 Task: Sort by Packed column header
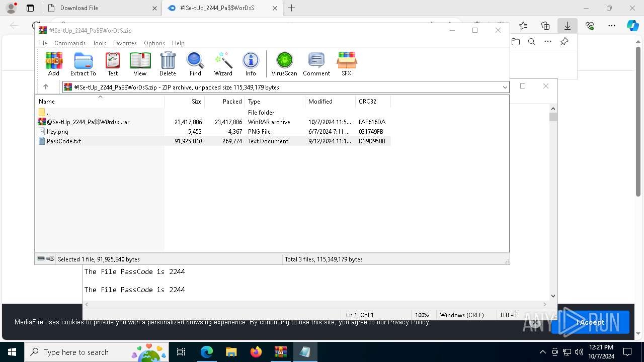tap(224, 101)
